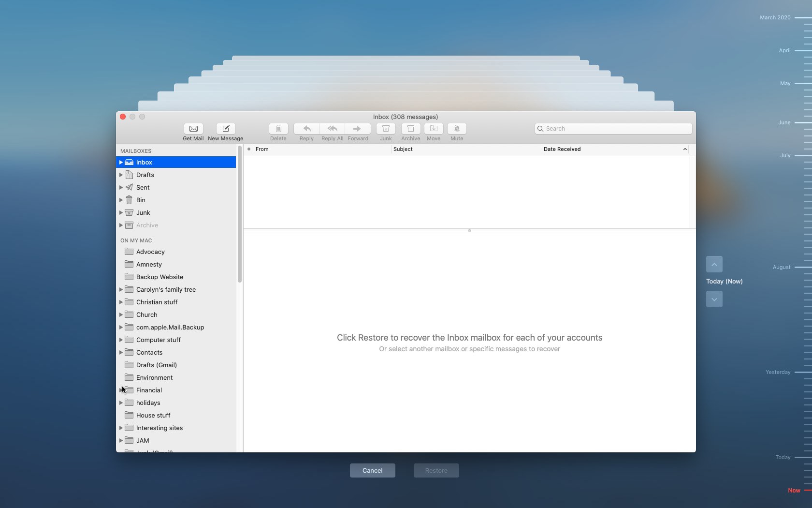Select Now on the timeline
Image resolution: width=812 pixels, height=508 pixels.
(794, 490)
